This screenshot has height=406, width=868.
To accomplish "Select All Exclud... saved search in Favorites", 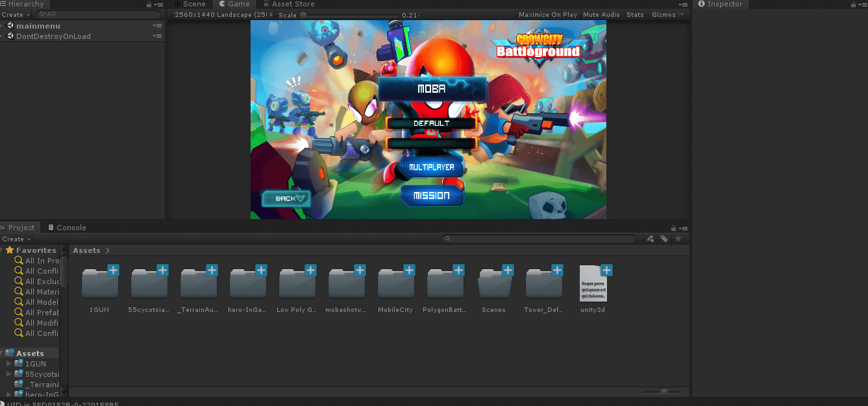I will [36, 281].
